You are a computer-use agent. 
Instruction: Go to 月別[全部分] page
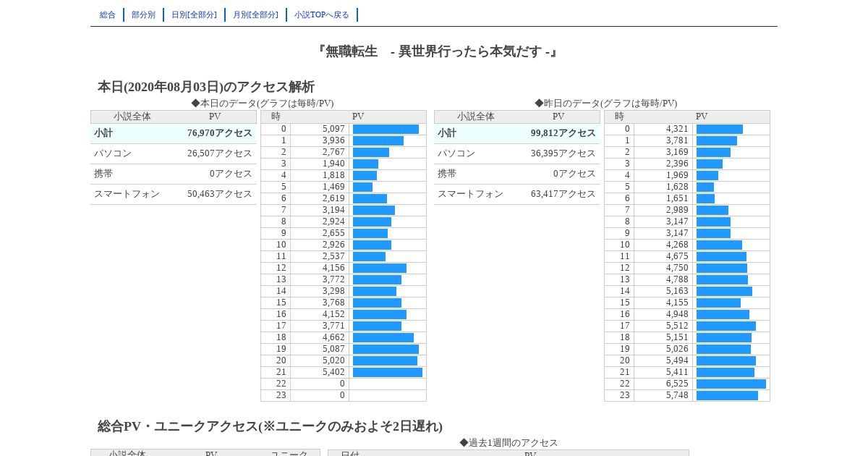click(255, 14)
